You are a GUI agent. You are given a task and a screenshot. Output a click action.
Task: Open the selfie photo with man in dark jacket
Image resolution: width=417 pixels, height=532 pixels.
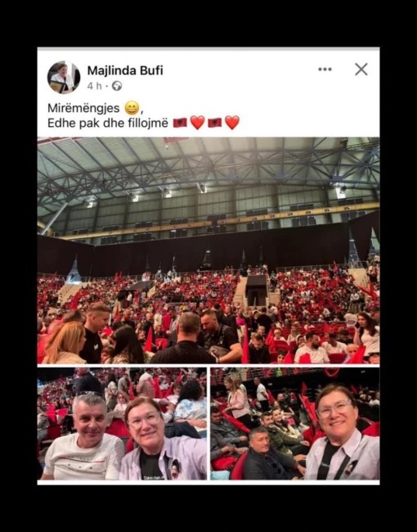(295, 423)
